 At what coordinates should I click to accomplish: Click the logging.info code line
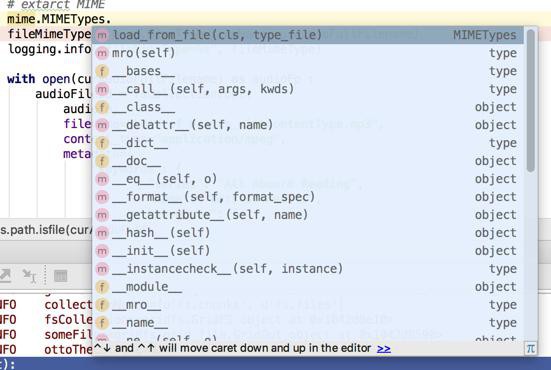click(49, 49)
